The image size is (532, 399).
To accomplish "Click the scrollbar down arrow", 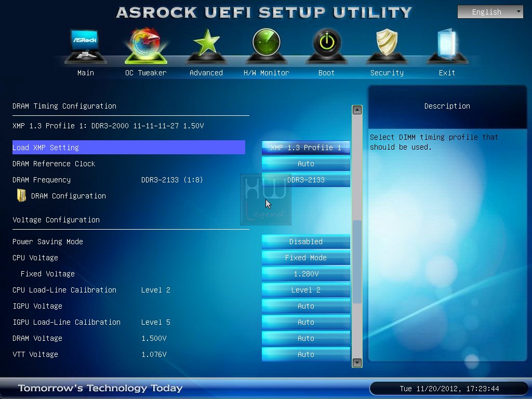I will 357,363.
